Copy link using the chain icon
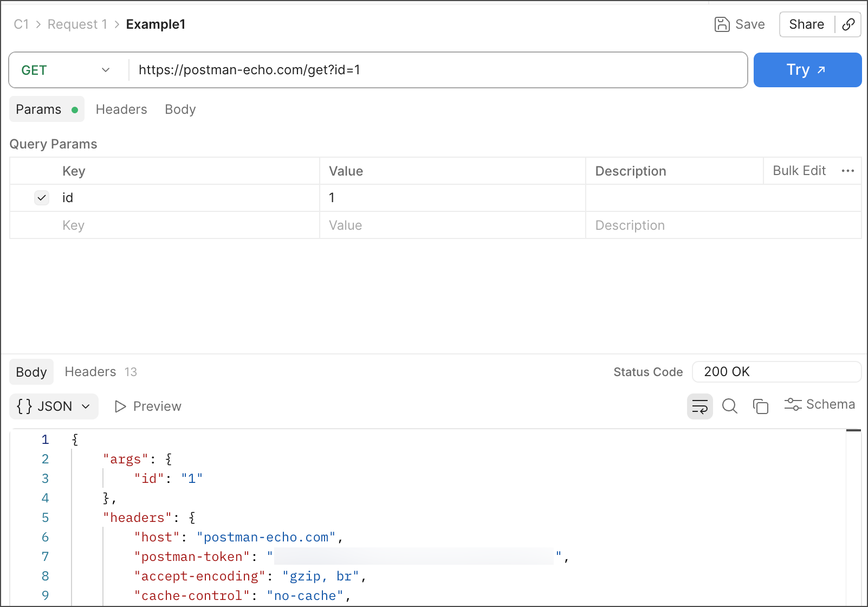Image resolution: width=868 pixels, height=607 pixels. click(848, 24)
